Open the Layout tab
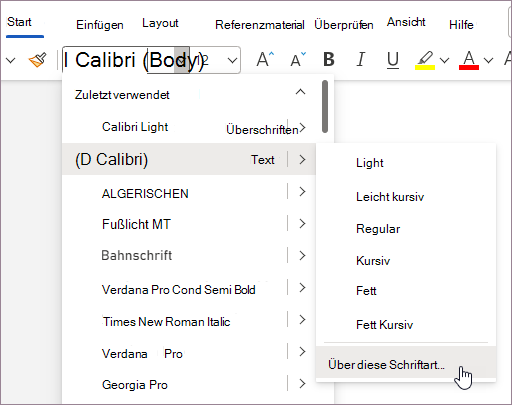512x405 pixels. tap(160, 23)
